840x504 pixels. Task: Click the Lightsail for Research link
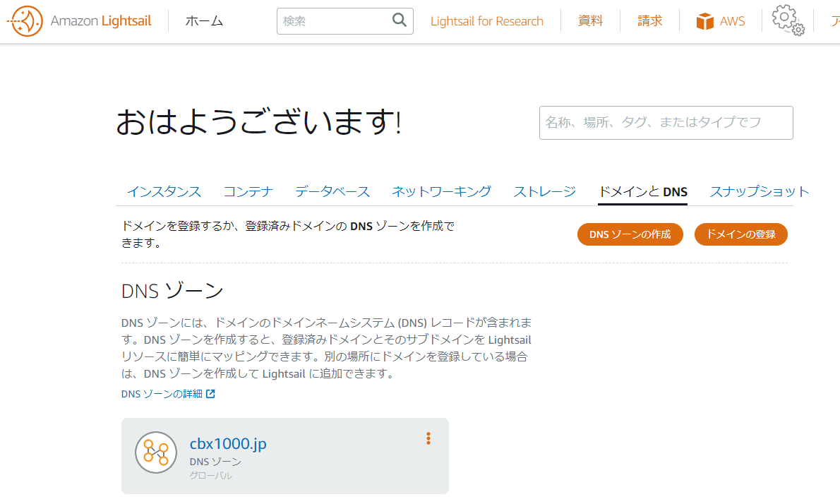click(486, 20)
